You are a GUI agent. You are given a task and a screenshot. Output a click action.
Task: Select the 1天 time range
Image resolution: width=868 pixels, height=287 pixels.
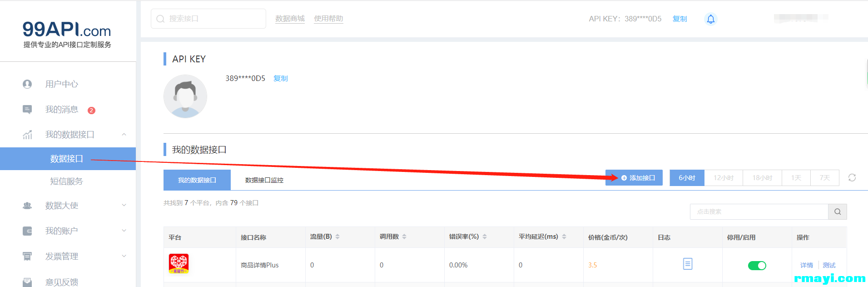796,178
